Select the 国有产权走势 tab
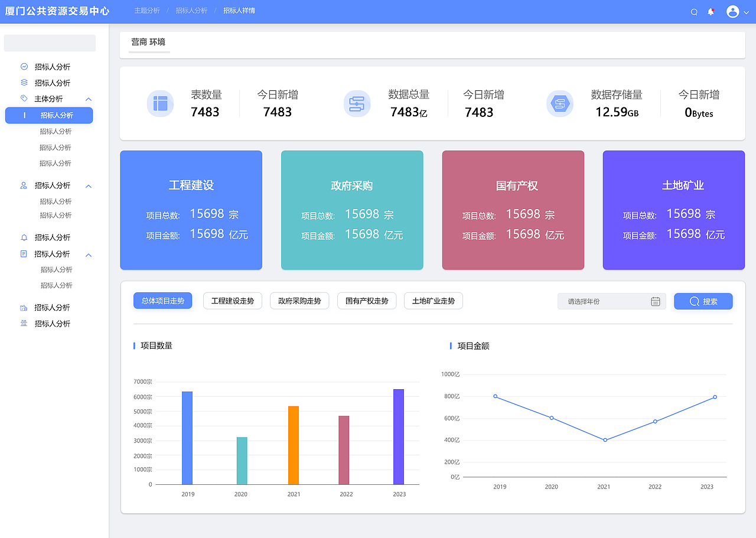 pos(367,301)
